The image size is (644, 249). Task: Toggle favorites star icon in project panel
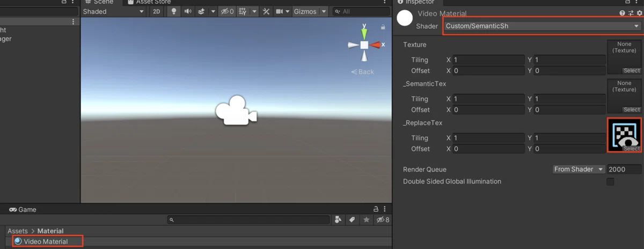click(x=366, y=219)
